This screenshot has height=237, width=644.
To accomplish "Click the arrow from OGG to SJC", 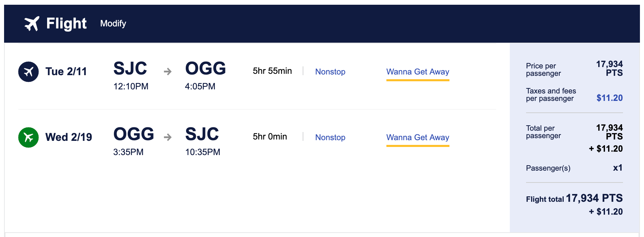I will 167,137.
